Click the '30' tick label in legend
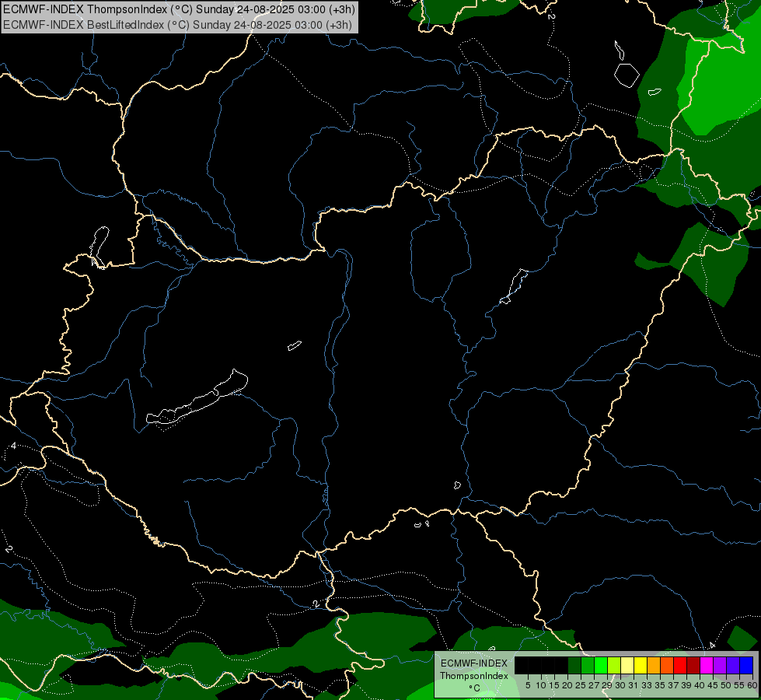 [x=620, y=685]
